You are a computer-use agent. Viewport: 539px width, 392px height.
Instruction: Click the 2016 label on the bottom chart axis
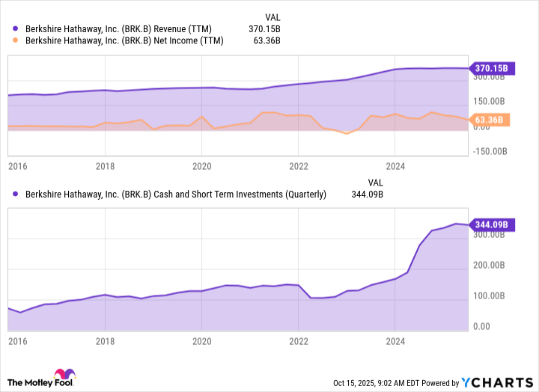pyautogui.click(x=16, y=340)
